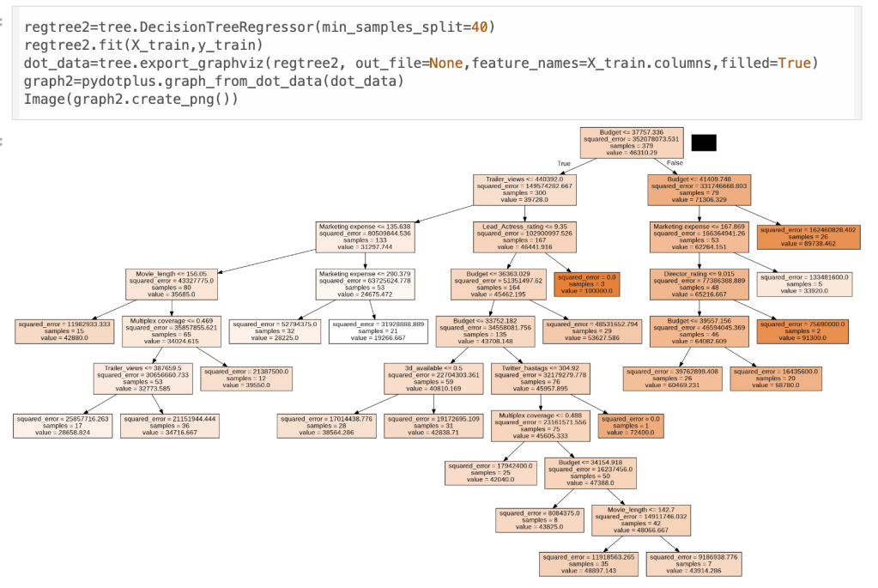The image size is (878, 588).
Task: Click the Budget <= 41409.748 node
Action: click(699, 191)
